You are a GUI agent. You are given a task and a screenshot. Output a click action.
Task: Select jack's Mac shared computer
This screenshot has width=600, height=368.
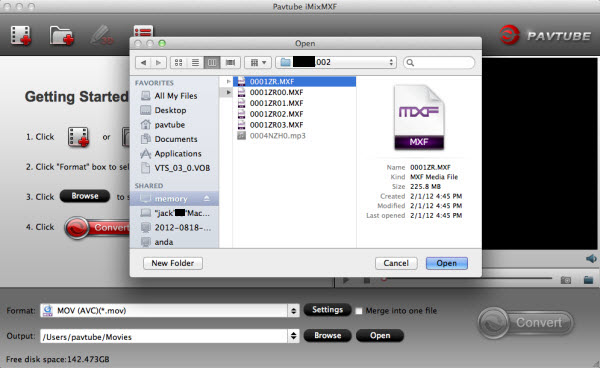click(182, 213)
